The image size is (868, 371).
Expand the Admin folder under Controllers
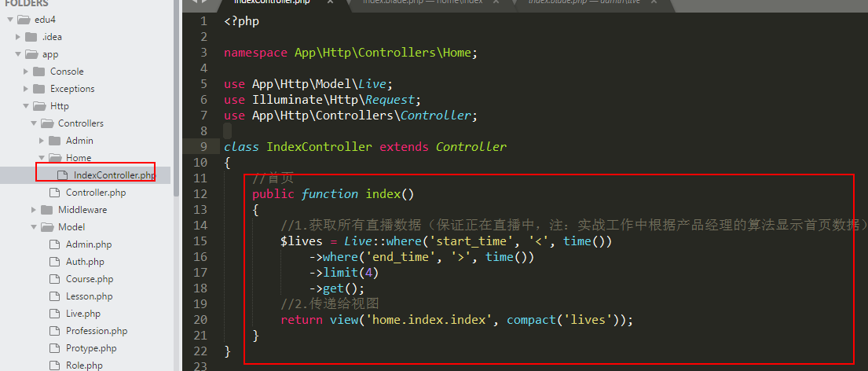pos(41,141)
